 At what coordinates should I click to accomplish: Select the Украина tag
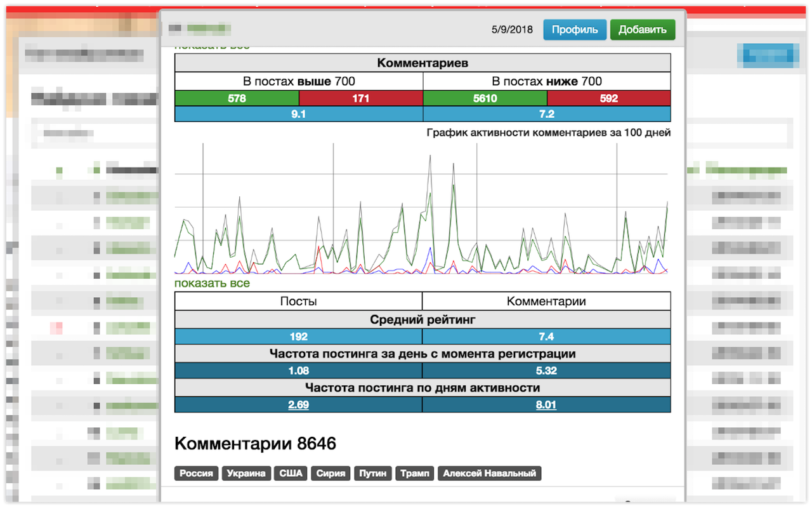[246, 473]
